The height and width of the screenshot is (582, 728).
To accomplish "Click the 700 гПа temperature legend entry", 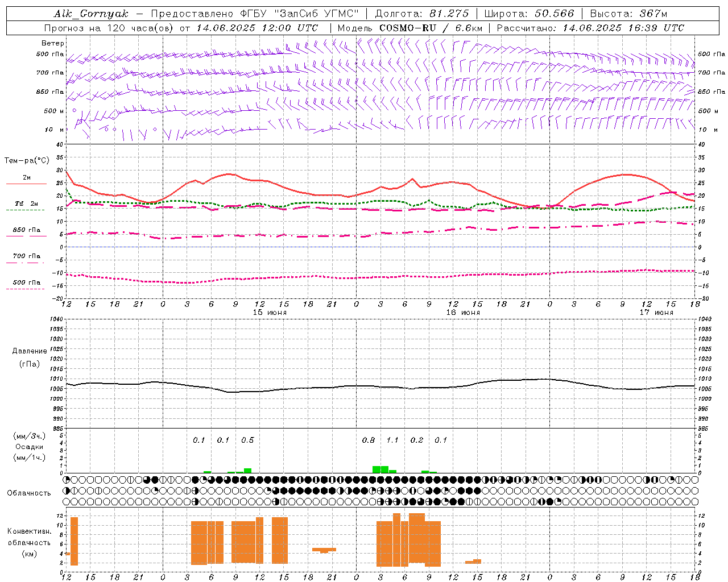I will coord(27,256).
